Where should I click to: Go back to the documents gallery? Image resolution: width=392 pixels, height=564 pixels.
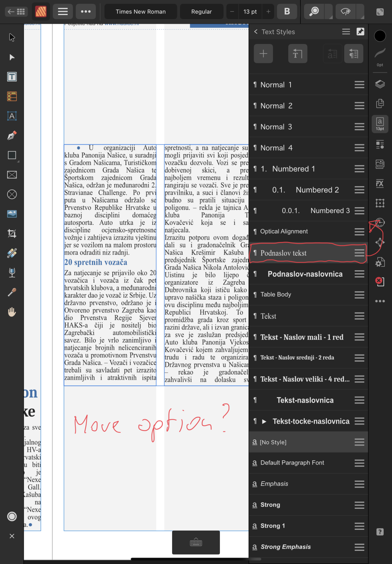(16, 12)
